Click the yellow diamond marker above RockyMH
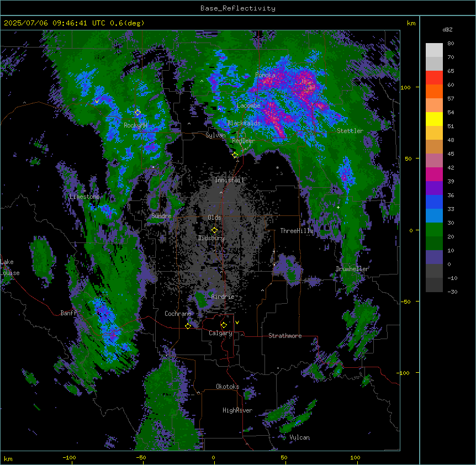 [137, 113]
